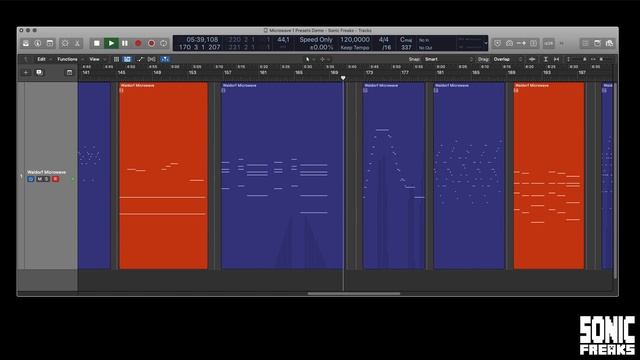Open the LCD display mode dropdown arrow
This screenshot has height=360, width=640.
pyautogui.click(x=486, y=43)
